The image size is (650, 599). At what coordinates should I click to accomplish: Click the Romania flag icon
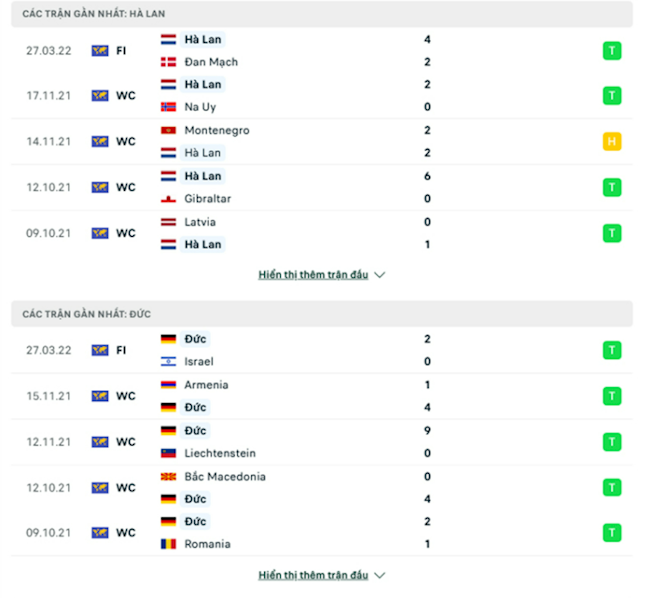point(168,544)
